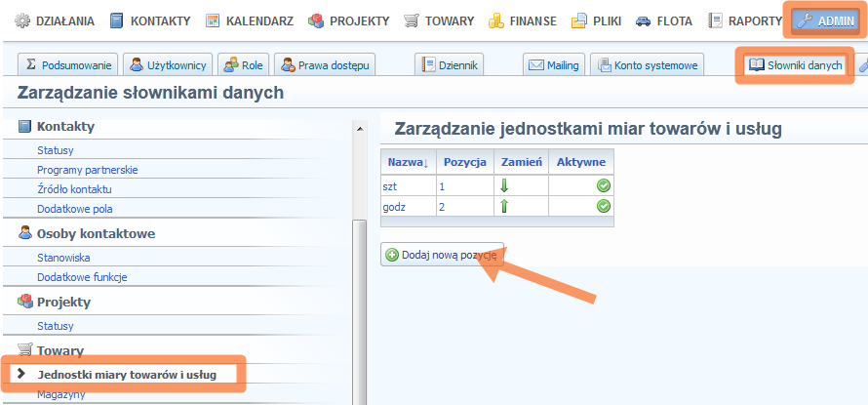The image size is (868, 405).
Task: Collapse the Kontakty section in sidebar
Action: (65, 126)
